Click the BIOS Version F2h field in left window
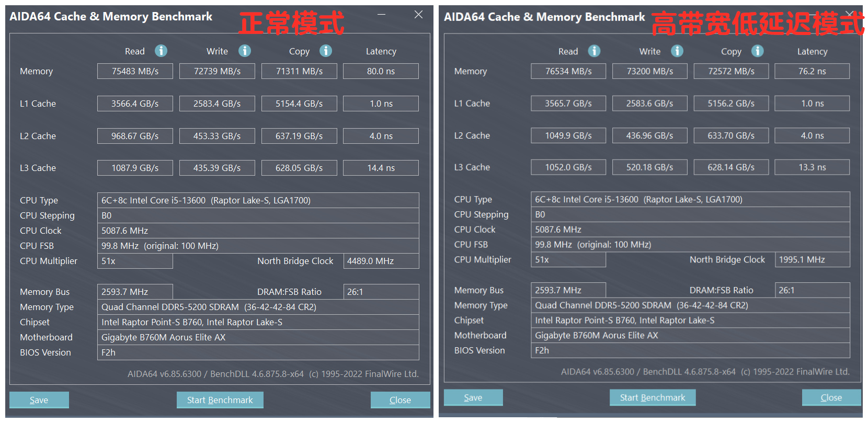Image resolution: width=868 pixels, height=423 pixels. click(258, 352)
